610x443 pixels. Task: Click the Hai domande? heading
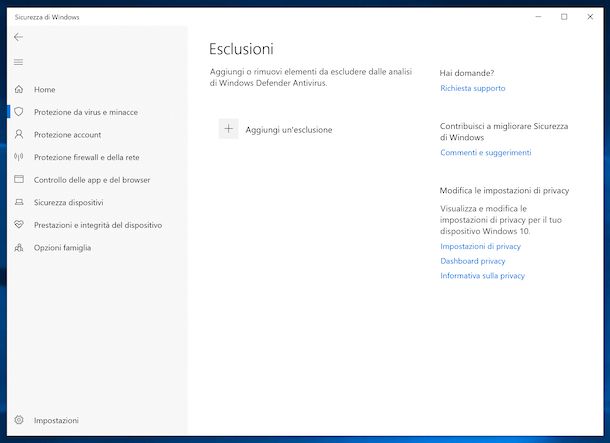coord(467,73)
